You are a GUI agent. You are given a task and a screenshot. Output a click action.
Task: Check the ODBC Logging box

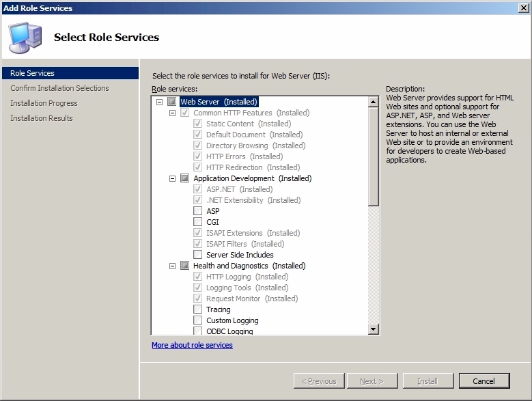197,331
